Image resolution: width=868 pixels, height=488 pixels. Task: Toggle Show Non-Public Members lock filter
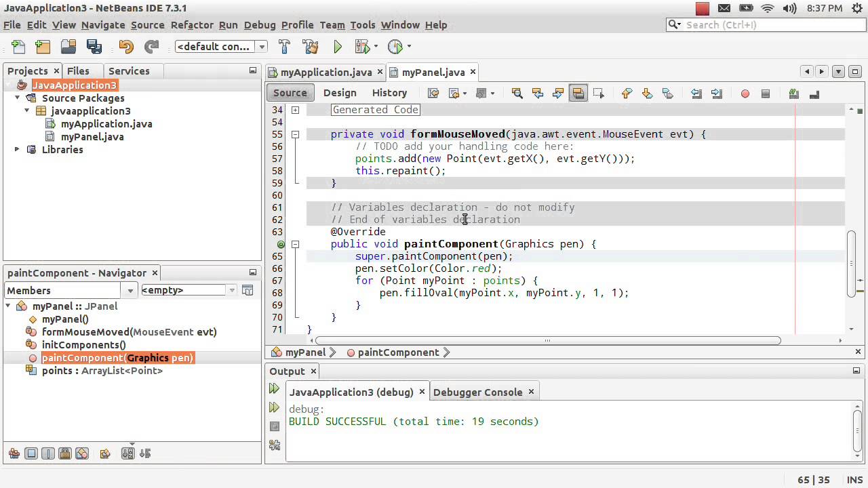[65, 453]
